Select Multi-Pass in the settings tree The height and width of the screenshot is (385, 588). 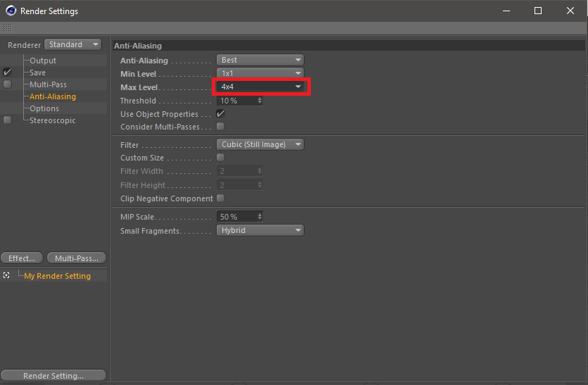pos(48,84)
